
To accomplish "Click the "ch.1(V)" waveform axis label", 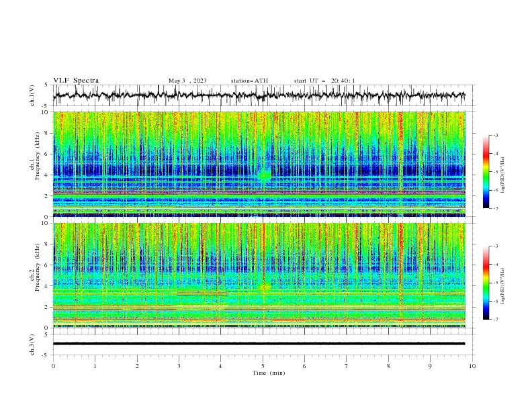I will 32,95.
